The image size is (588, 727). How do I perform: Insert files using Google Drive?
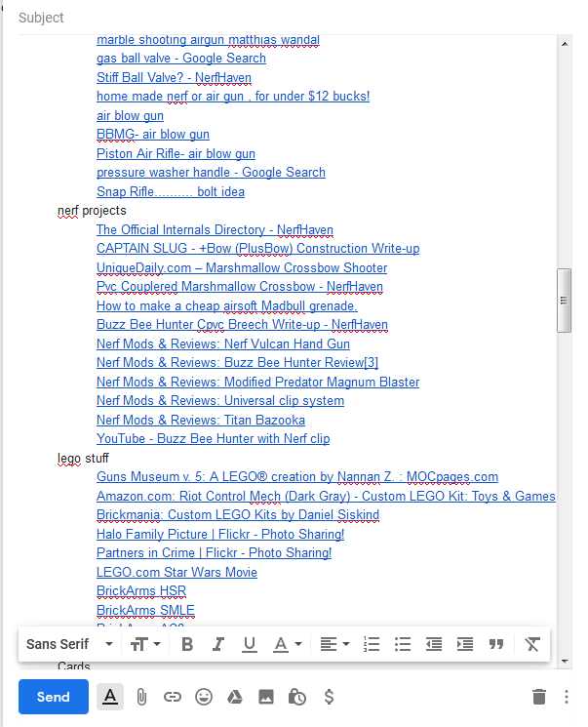click(x=234, y=697)
